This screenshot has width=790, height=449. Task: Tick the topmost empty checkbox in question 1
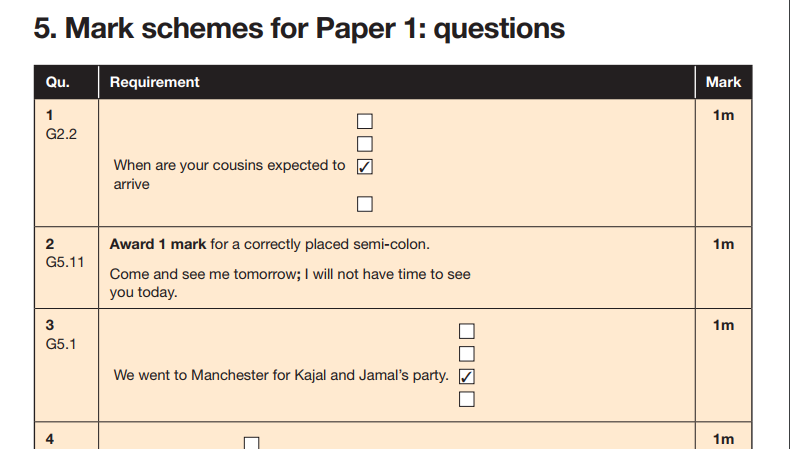point(365,122)
